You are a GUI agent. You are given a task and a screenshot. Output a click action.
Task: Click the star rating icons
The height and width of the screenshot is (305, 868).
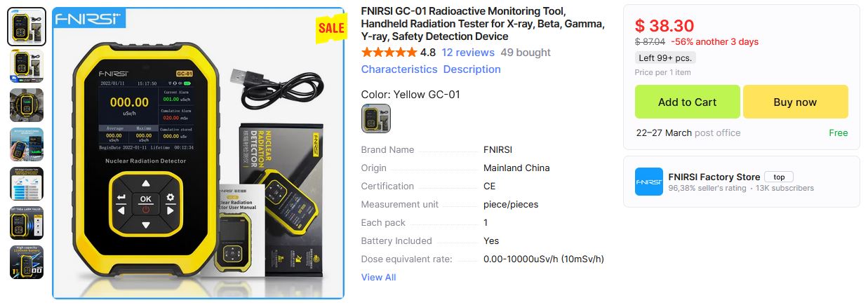pyautogui.click(x=389, y=53)
